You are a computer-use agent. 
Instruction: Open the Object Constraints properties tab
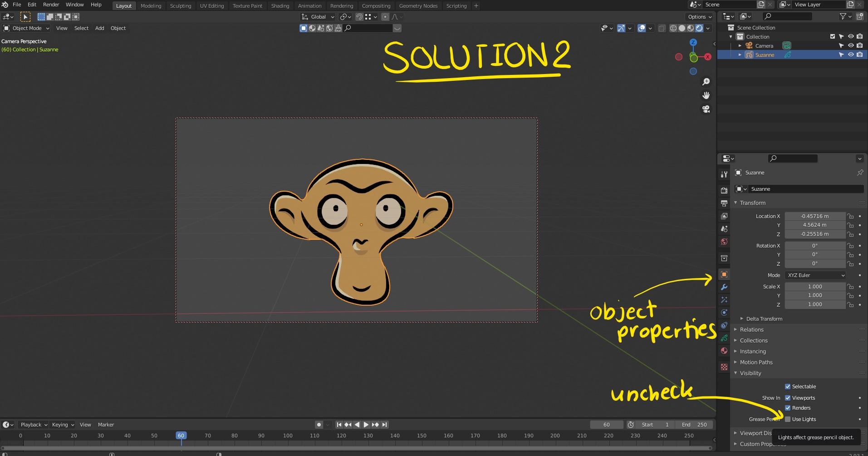(724, 325)
